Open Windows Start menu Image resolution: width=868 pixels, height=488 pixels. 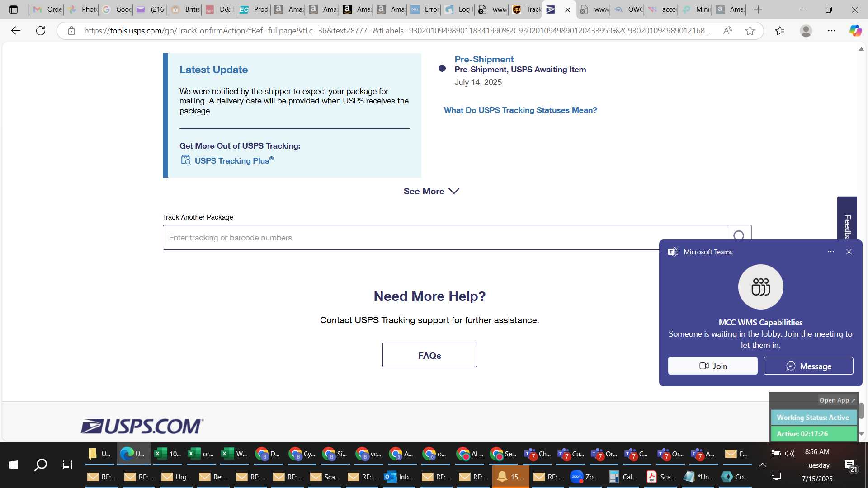14,465
